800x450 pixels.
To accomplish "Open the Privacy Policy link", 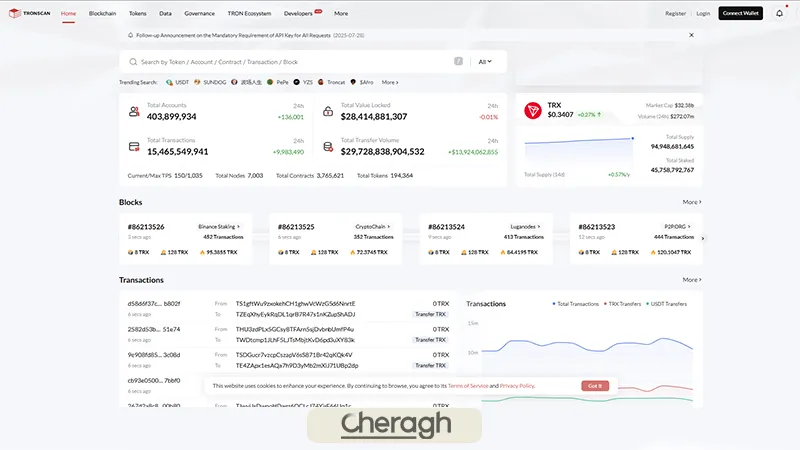I will (517, 386).
